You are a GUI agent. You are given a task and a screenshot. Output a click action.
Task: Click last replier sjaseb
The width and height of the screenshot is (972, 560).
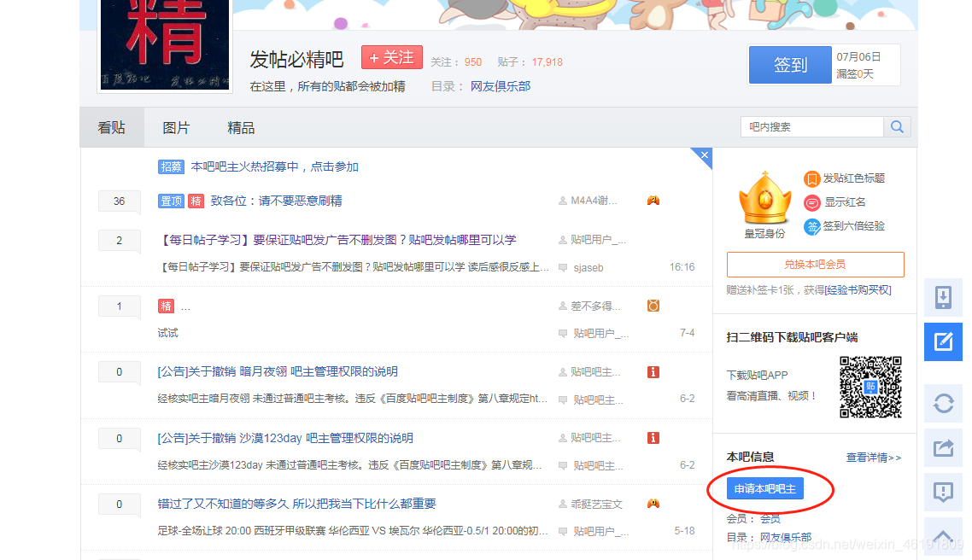588,267
